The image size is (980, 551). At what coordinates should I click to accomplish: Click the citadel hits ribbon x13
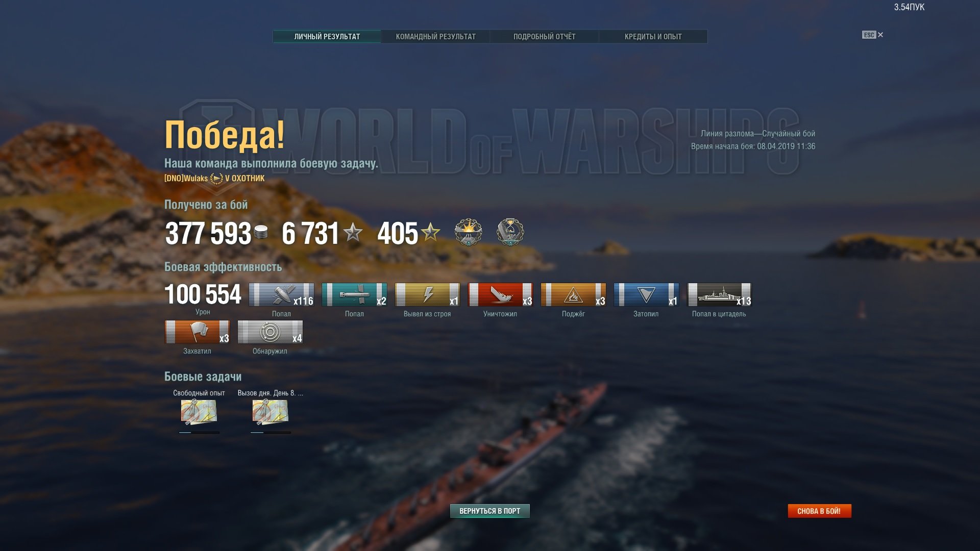point(719,295)
